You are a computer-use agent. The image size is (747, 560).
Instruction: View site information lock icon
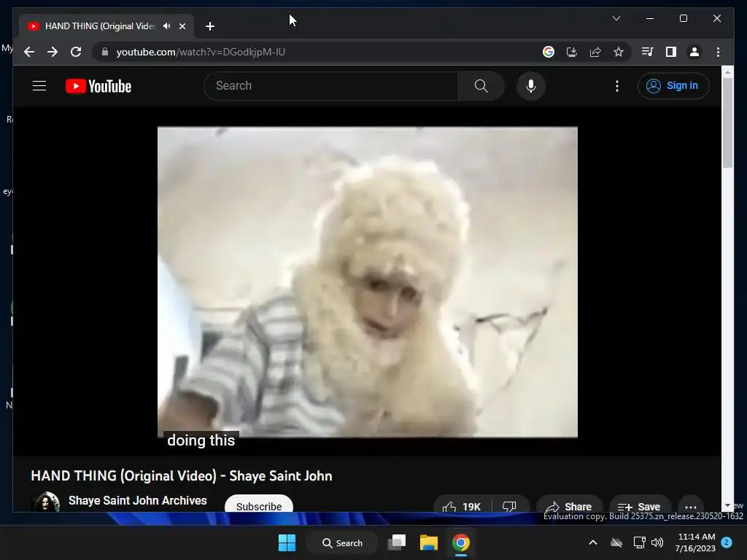point(105,52)
